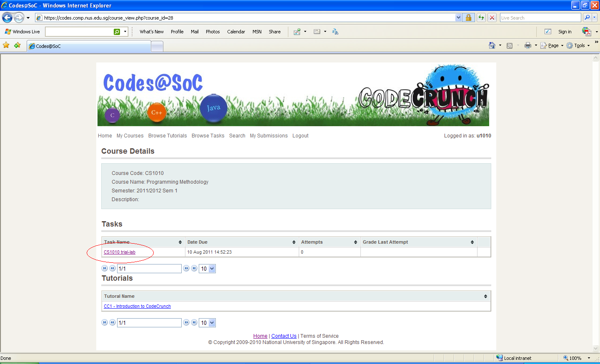Viewport: 600px width, 364px height.
Task: Go forward with the browser Forward arrow
Action: 19,17
